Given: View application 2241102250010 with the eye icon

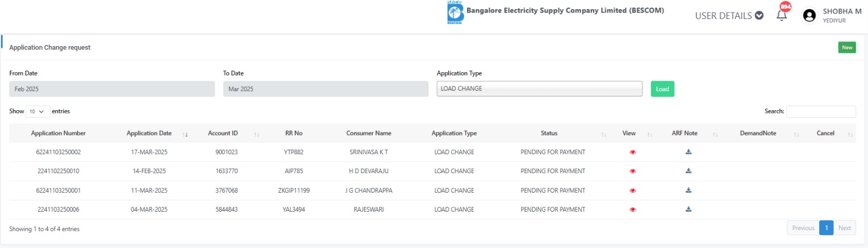Looking at the screenshot, I should point(633,171).
